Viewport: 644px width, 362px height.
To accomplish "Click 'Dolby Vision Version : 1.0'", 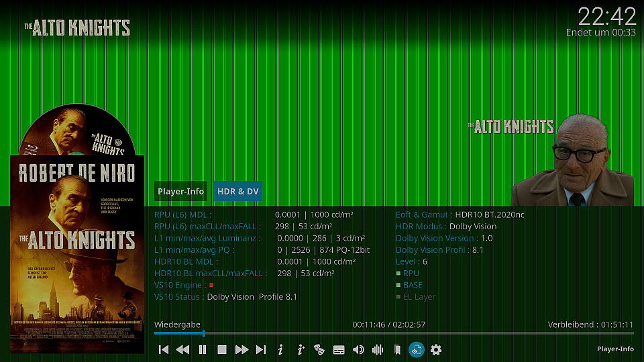I will 444,238.
